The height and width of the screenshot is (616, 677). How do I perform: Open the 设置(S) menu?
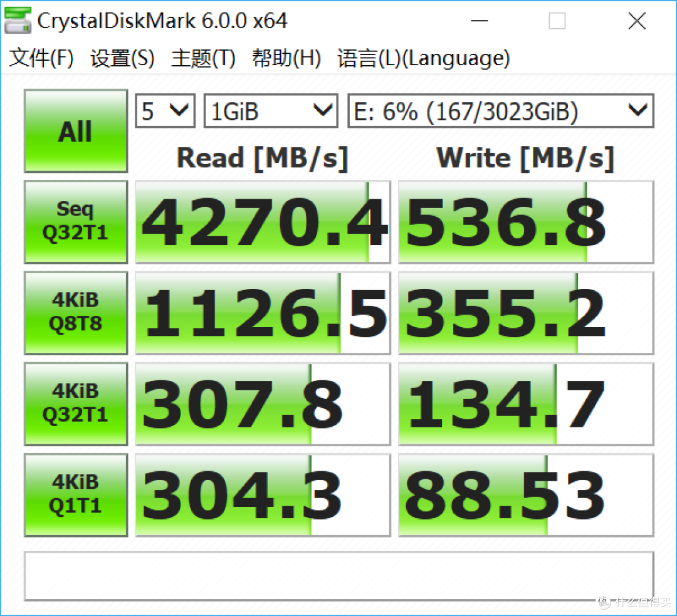pyautogui.click(x=122, y=58)
